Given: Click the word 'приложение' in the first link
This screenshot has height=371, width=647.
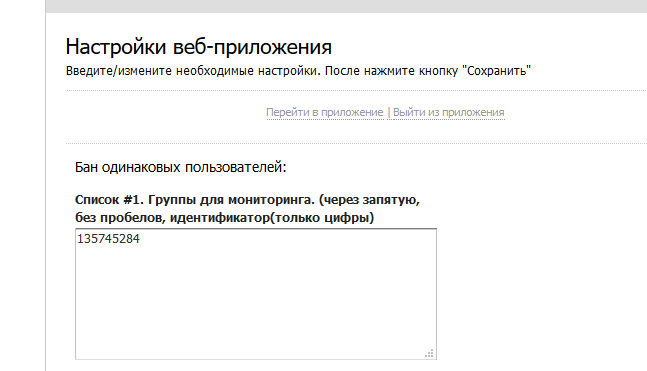Looking at the screenshot, I should click(x=352, y=112).
